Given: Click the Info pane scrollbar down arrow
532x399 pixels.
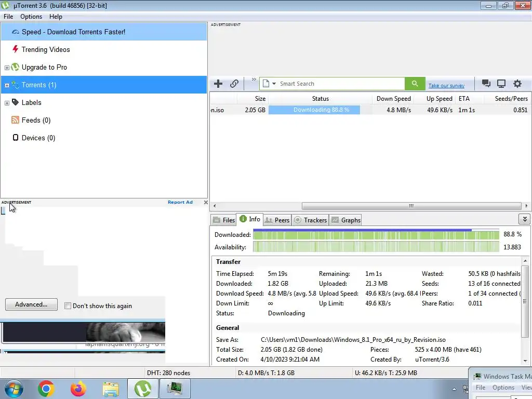Looking at the screenshot, I should coord(525,361).
